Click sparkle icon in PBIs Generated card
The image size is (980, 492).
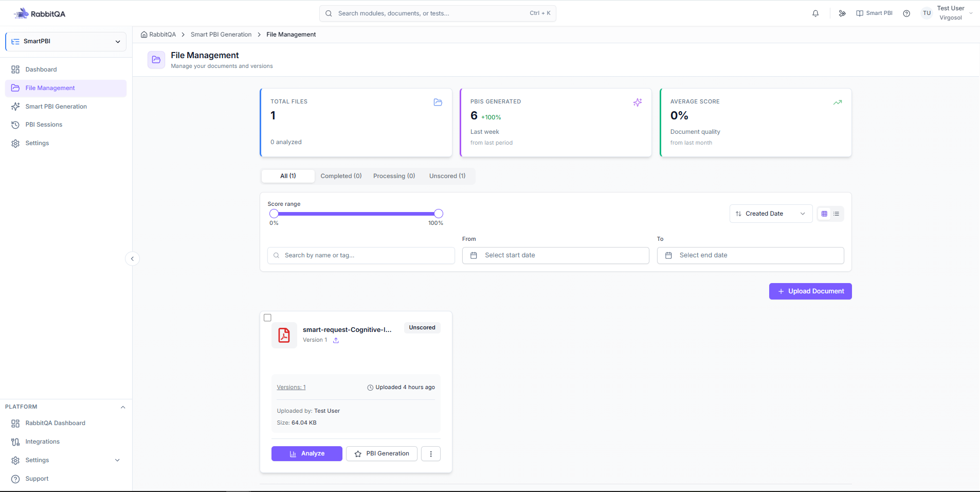click(638, 102)
